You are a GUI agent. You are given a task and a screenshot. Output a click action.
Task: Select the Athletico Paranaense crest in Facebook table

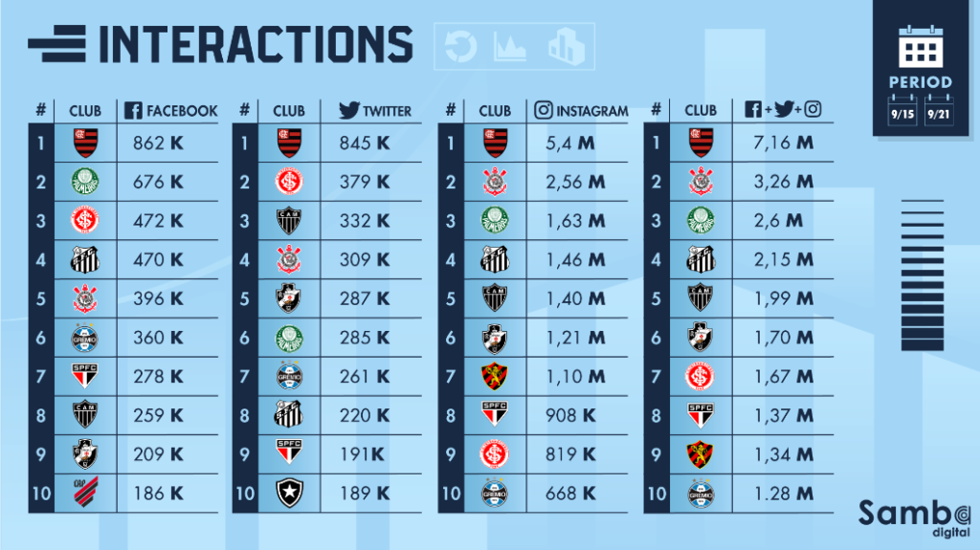pyautogui.click(x=85, y=493)
